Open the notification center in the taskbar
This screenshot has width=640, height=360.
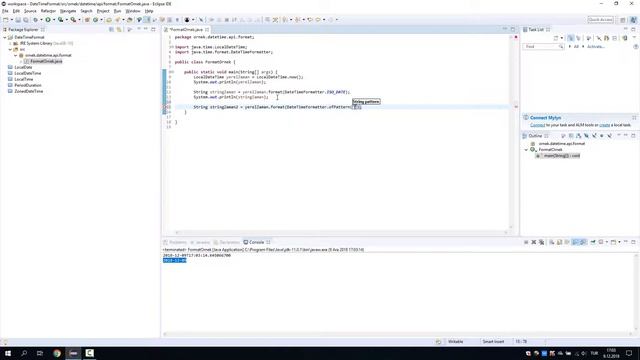629,353
